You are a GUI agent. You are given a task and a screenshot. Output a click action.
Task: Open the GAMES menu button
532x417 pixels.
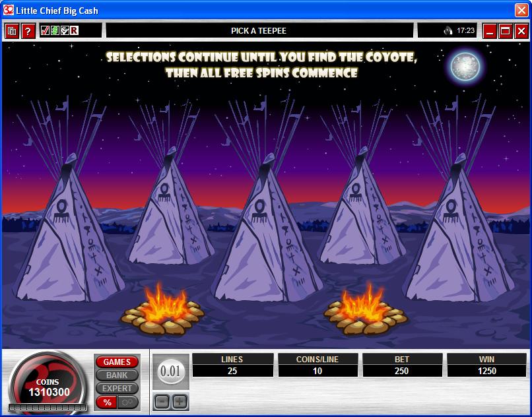(117, 362)
